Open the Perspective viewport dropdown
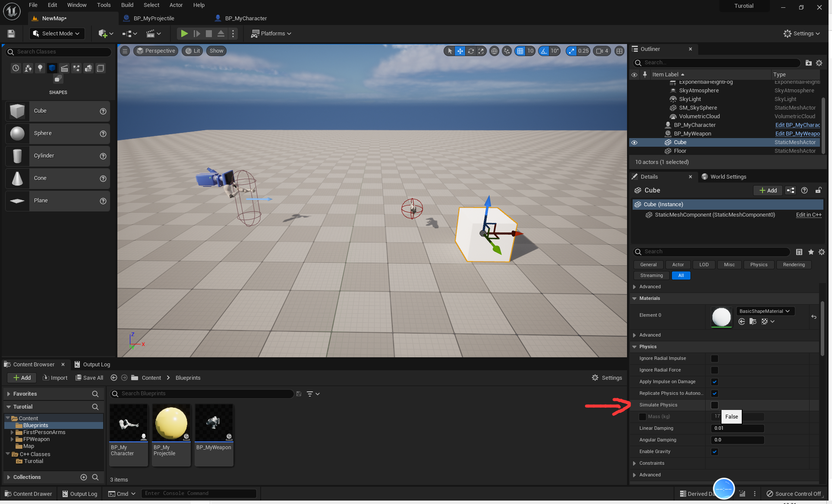This screenshot has width=832, height=504. click(156, 50)
